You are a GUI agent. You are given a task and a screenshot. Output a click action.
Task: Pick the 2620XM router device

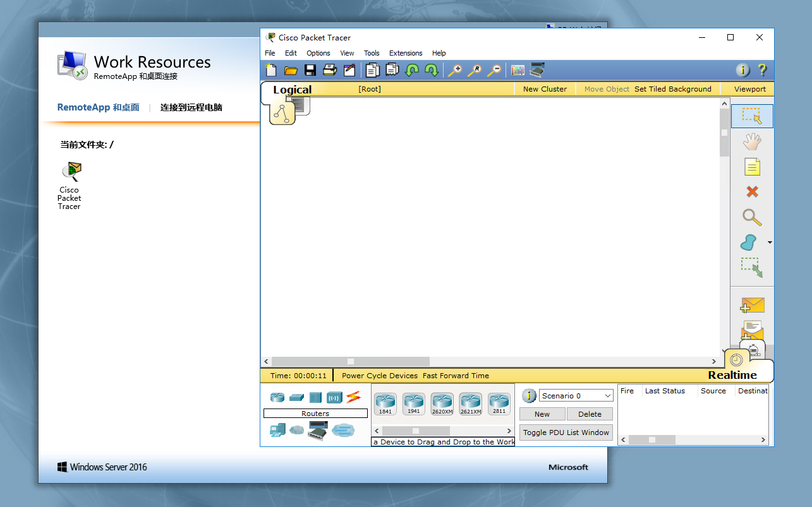(x=442, y=403)
